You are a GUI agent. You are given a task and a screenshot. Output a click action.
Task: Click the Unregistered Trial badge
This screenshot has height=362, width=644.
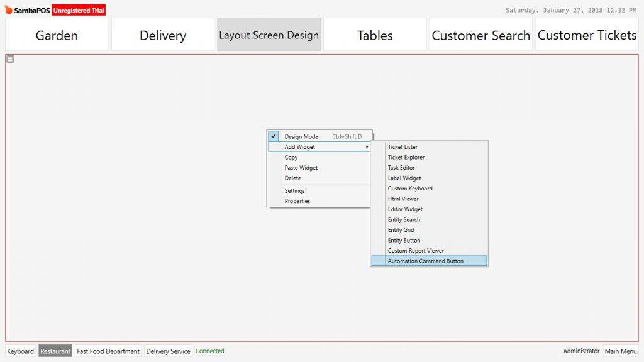79,10
